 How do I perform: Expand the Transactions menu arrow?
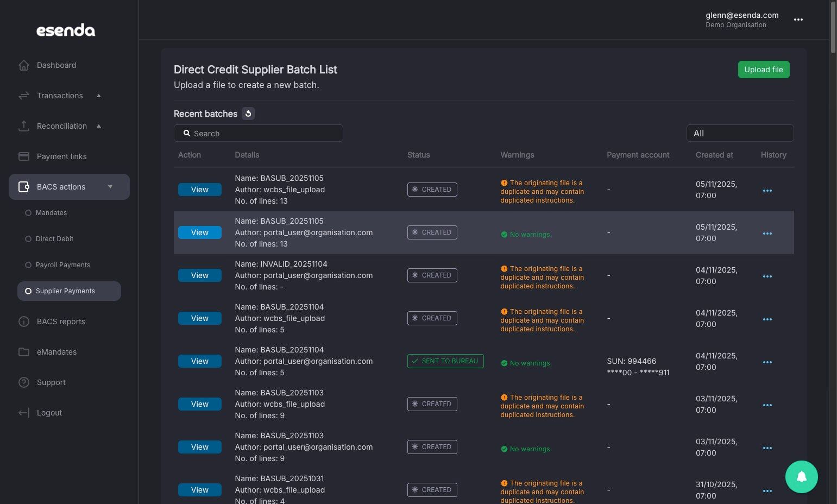99,96
